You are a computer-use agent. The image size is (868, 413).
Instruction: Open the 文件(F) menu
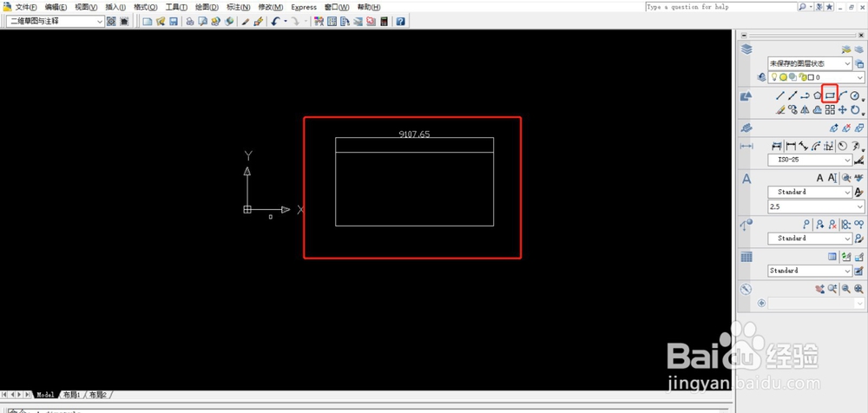(x=26, y=7)
